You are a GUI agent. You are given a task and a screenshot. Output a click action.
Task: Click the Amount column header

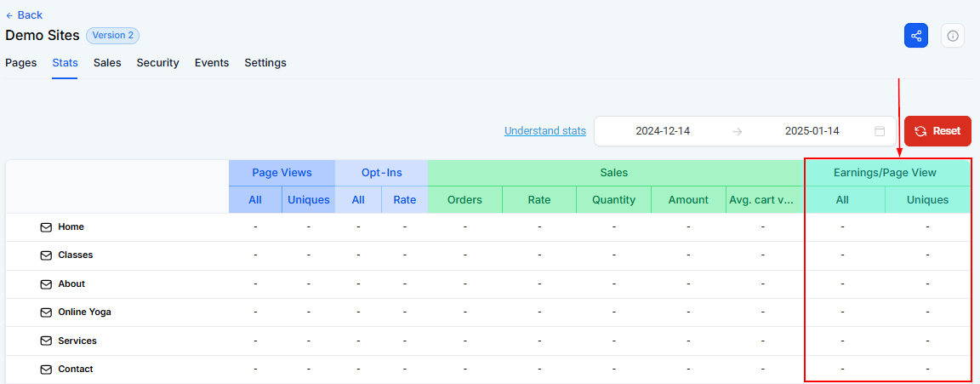pyautogui.click(x=688, y=199)
